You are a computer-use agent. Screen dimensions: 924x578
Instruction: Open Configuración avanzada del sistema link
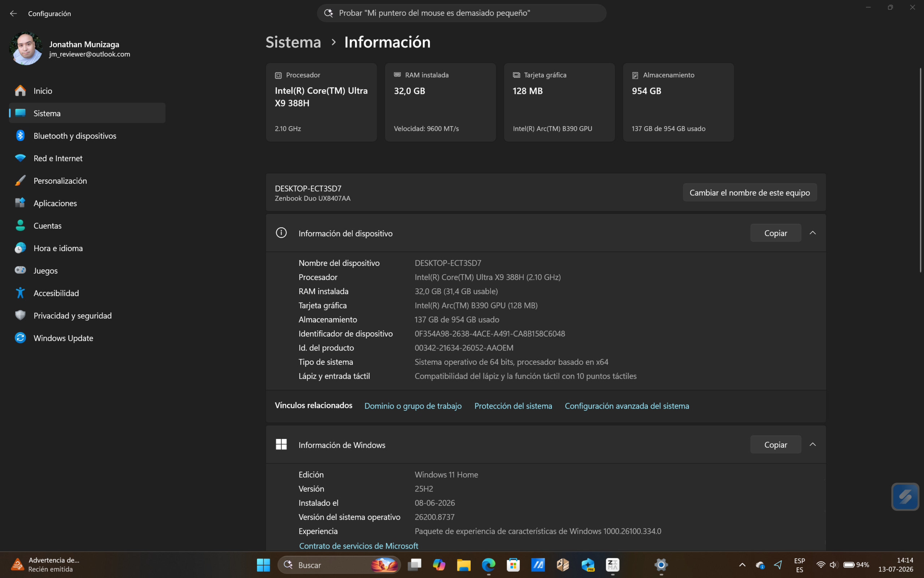[627, 406]
